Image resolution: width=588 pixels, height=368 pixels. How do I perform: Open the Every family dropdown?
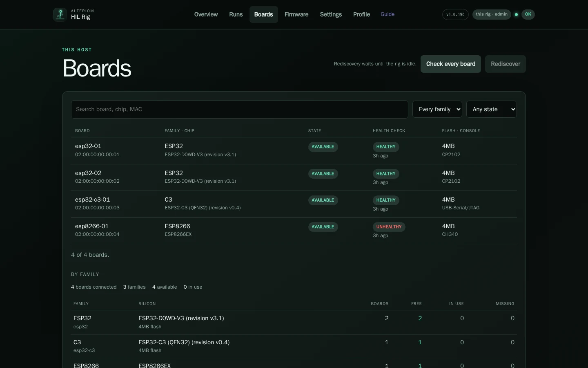point(437,109)
